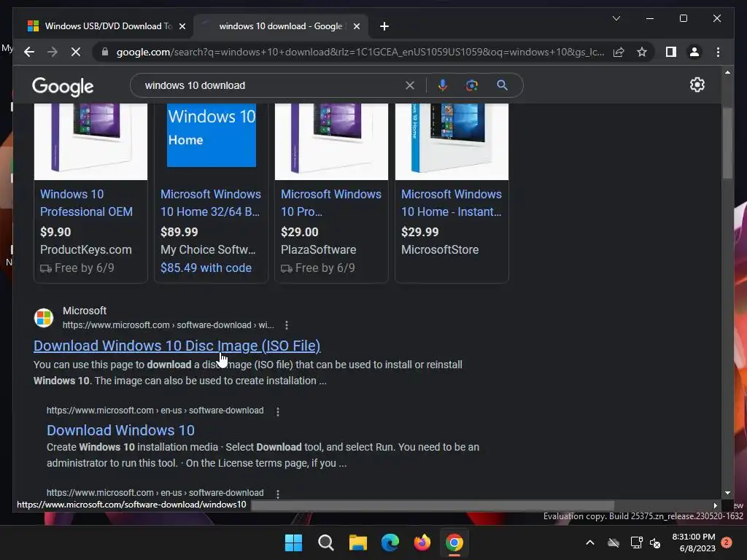Open Chrome side panel
747x560 pixels.
point(671,52)
